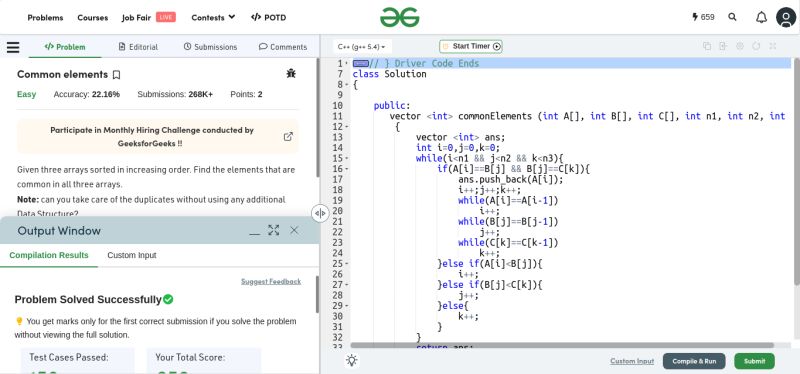The height and width of the screenshot is (374, 800).
Task: Open editor settings gear icon
Action: click(740, 46)
